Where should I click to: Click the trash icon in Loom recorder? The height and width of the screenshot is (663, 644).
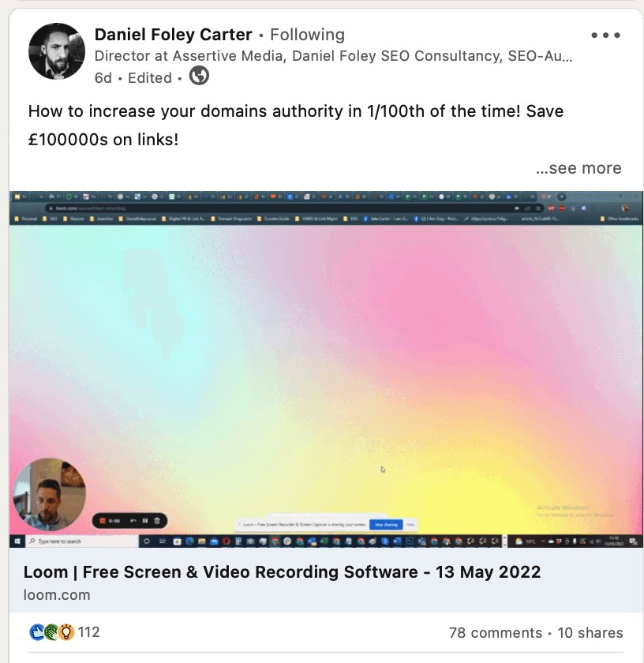click(x=157, y=520)
